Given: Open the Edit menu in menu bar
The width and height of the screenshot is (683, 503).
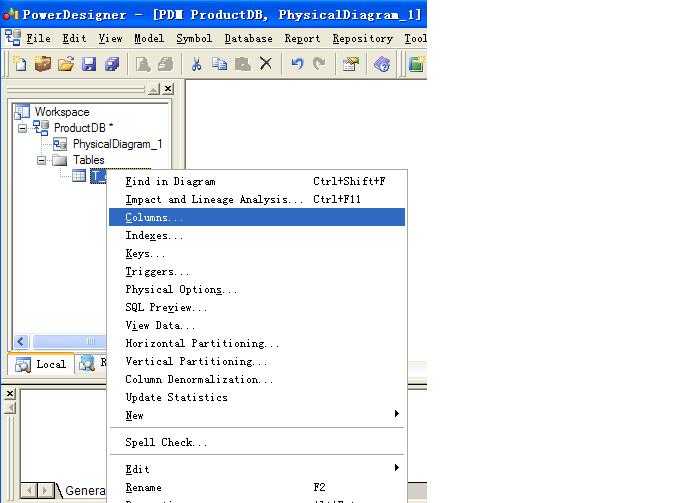Looking at the screenshot, I should pyautogui.click(x=74, y=39).
